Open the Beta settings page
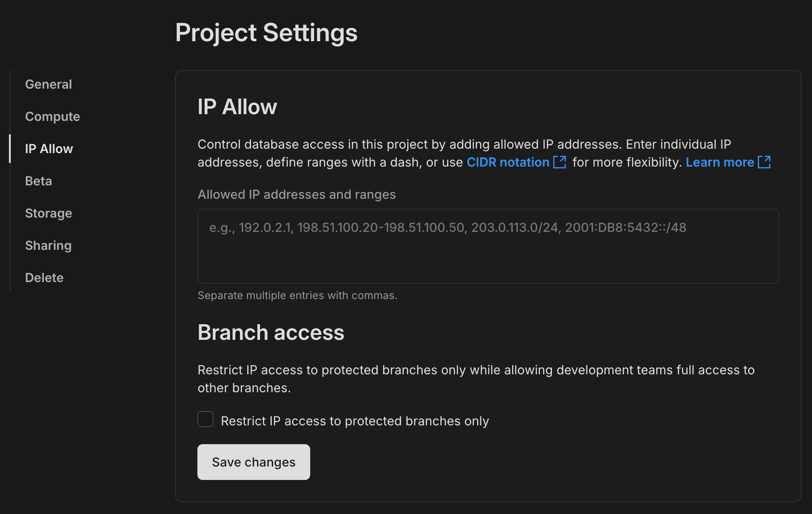812x514 pixels. point(38,180)
